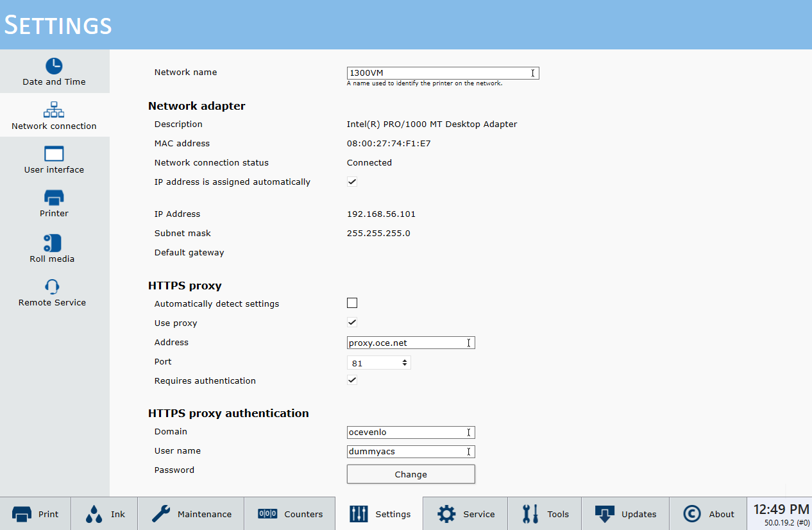Click the password Change button
812x530 pixels.
coord(410,474)
